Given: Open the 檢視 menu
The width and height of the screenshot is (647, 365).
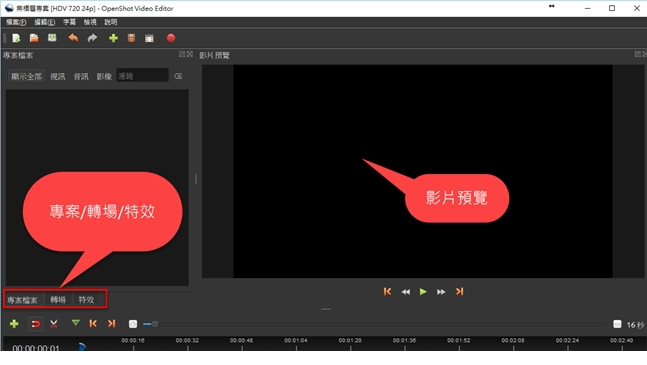Looking at the screenshot, I should point(90,22).
